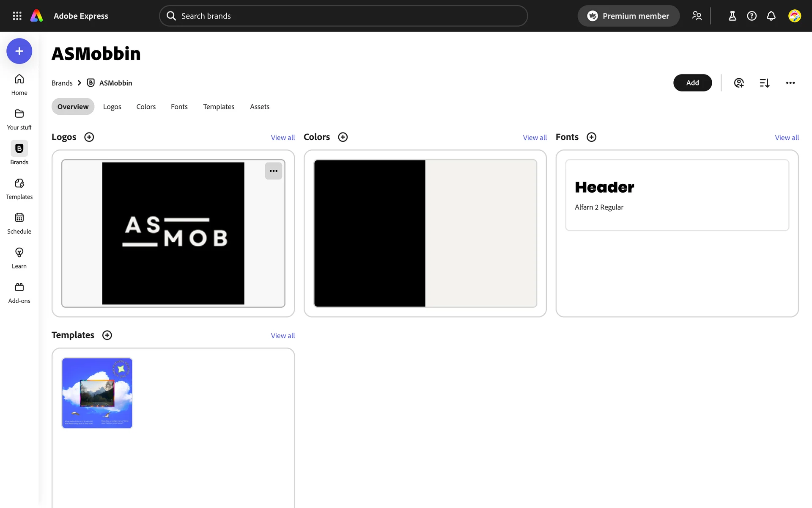Click the invite people icon beside Add

739,83
